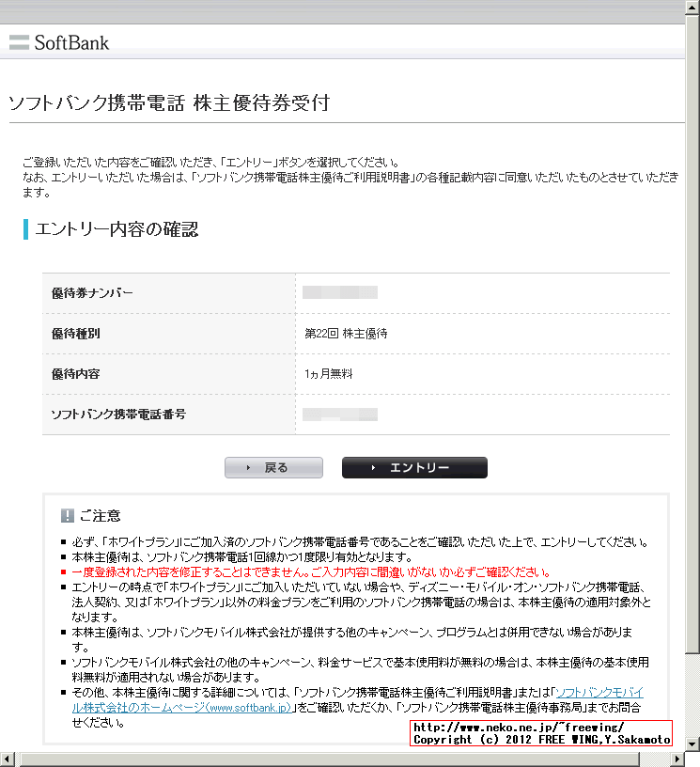Click the masked coupon number value
Screen dimensions: 700x767
[340, 292]
